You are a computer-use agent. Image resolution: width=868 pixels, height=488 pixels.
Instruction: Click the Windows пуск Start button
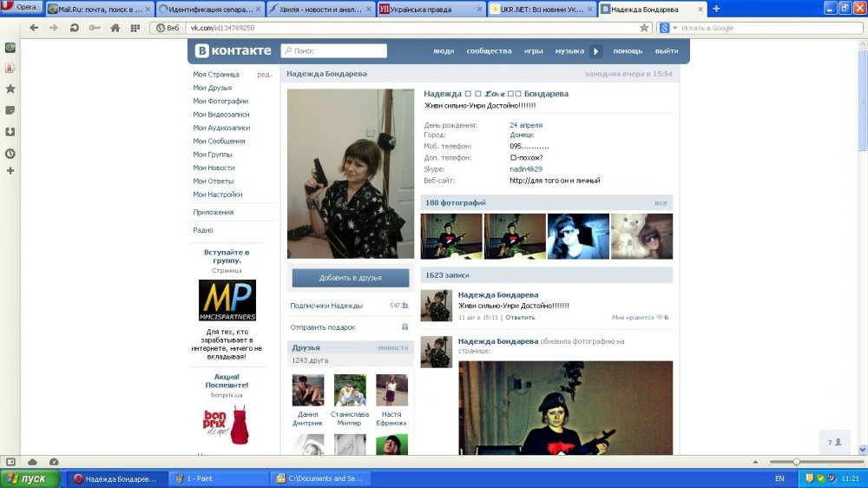(30, 478)
